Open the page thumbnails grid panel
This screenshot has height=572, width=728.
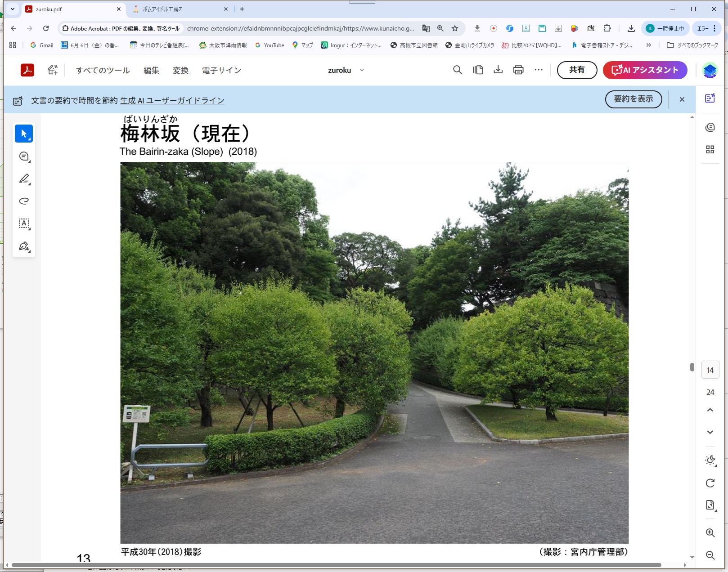point(710,150)
